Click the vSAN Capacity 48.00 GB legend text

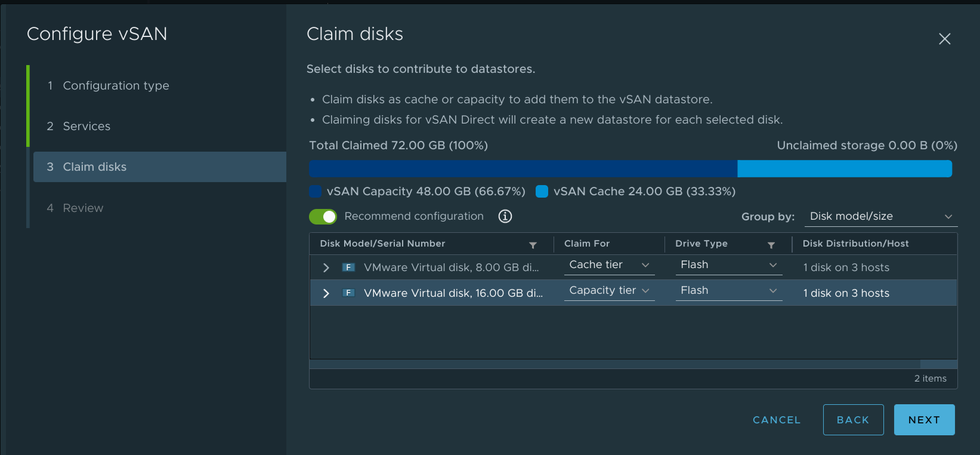[426, 191]
